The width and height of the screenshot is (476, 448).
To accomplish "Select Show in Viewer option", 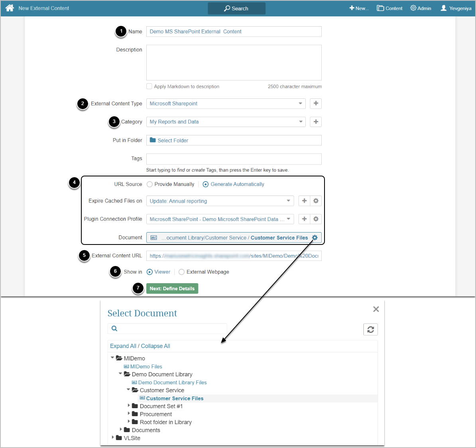I will (149, 272).
